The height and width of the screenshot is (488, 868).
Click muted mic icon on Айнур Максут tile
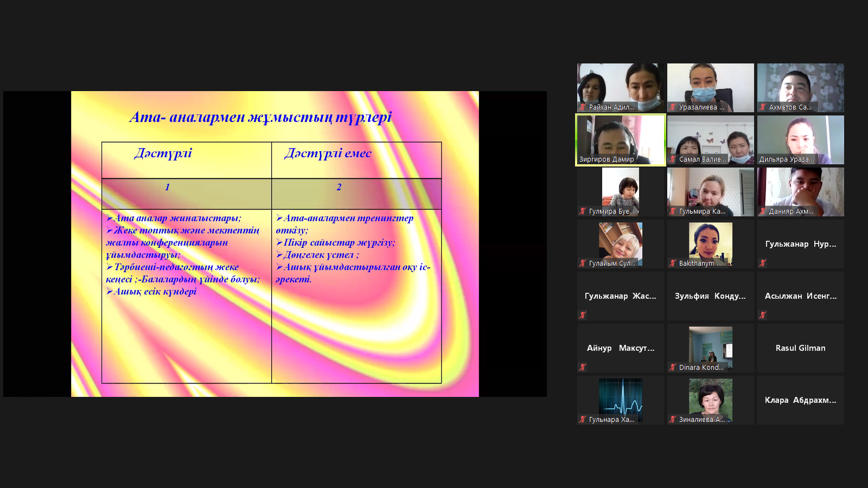coord(583,367)
